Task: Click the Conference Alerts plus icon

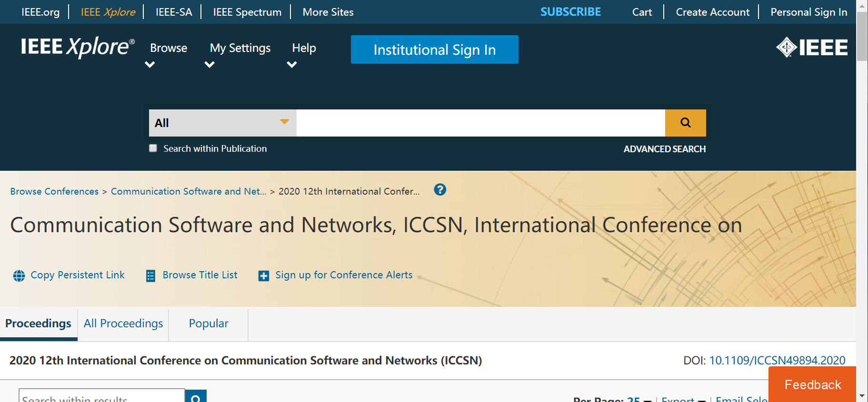Action: point(264,275)
